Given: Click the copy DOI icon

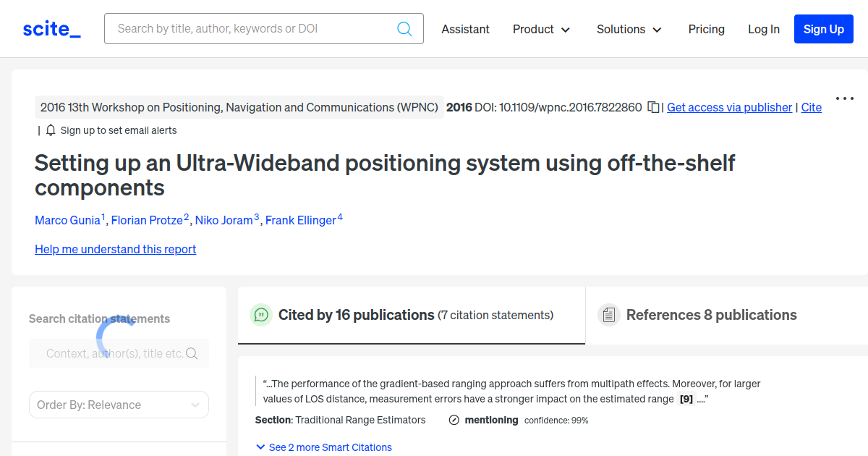Looking at the screenshot, I should point(653,106).
